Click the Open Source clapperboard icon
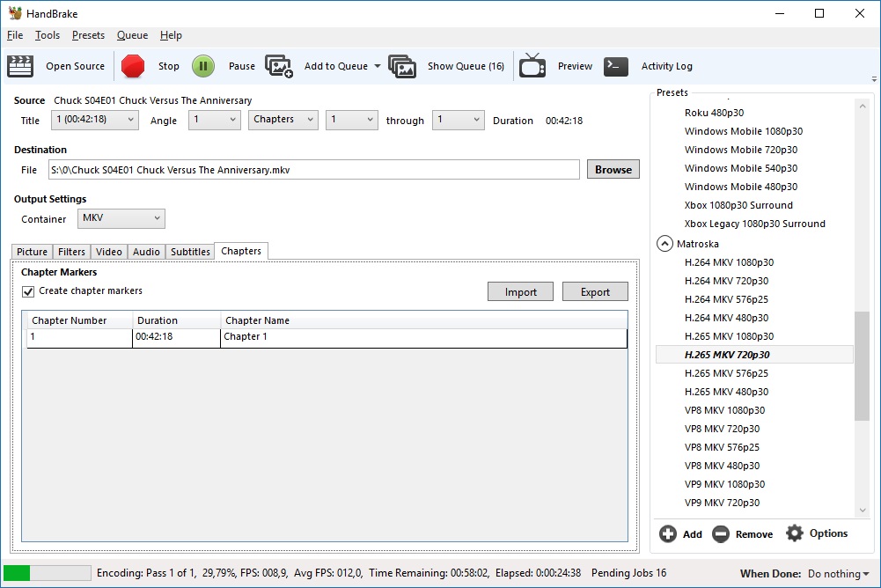The width and height of the screenshot is (881, 588). (20, 66)
